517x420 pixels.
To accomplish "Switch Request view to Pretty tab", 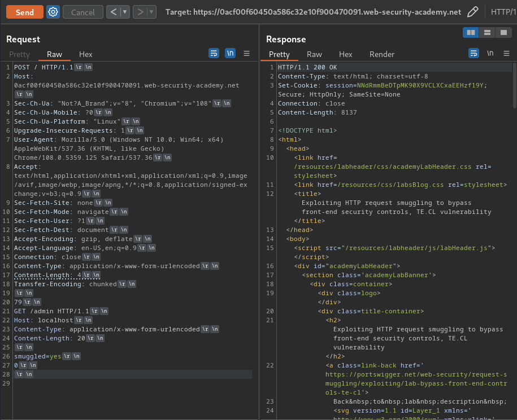I will pyautogui.click(x=19, y=54).
